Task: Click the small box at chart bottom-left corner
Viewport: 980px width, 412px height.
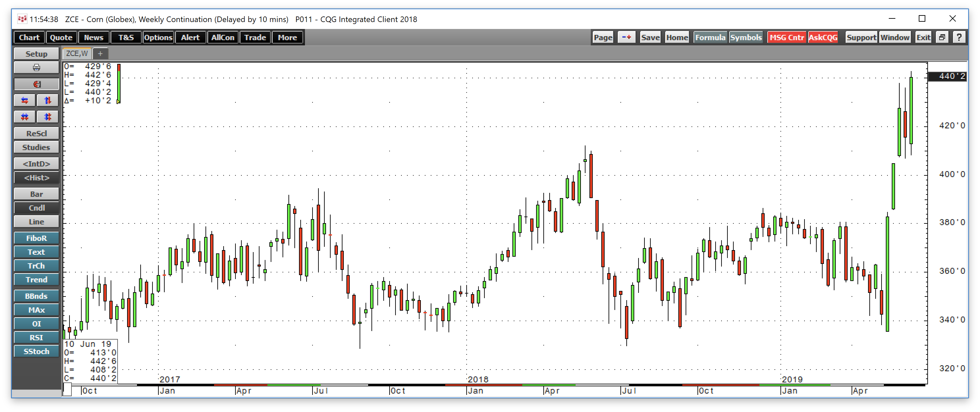Action: pos(67,389)
